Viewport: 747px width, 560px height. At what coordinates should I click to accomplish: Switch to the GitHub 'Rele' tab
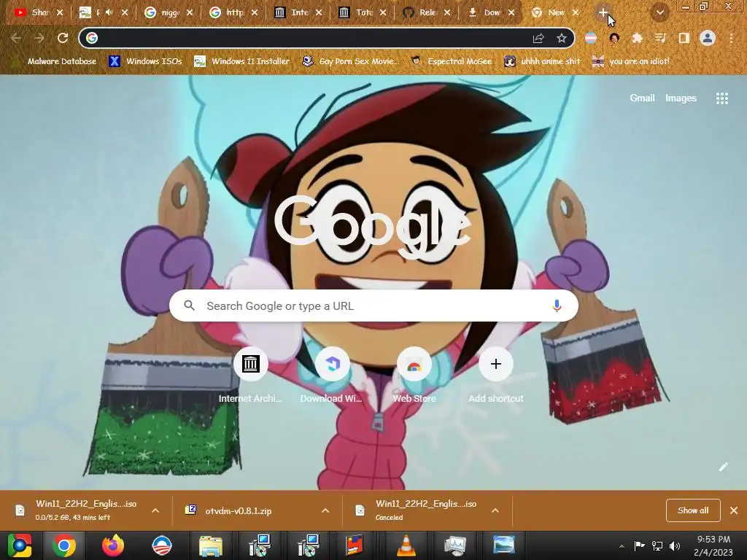[x=426, y=13]
